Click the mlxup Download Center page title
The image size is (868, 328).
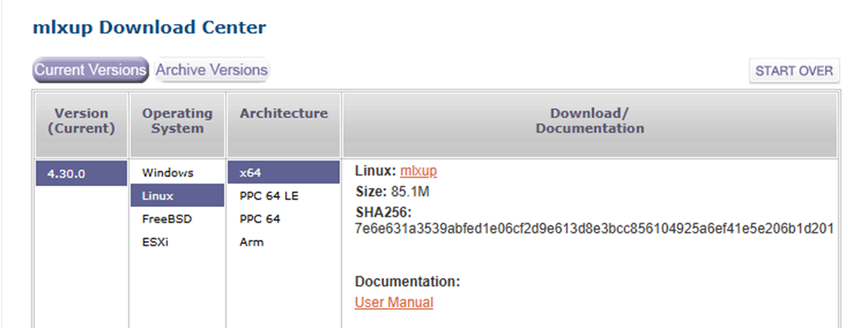coord(149,28)
